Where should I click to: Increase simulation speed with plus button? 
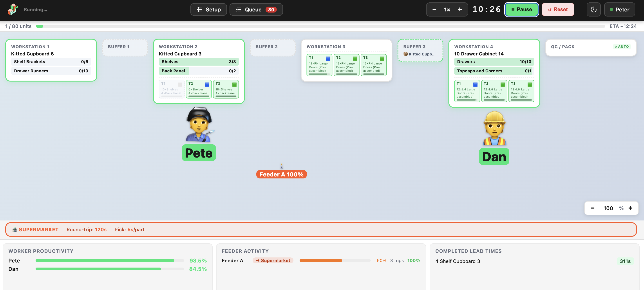click(x=459, y=9)
